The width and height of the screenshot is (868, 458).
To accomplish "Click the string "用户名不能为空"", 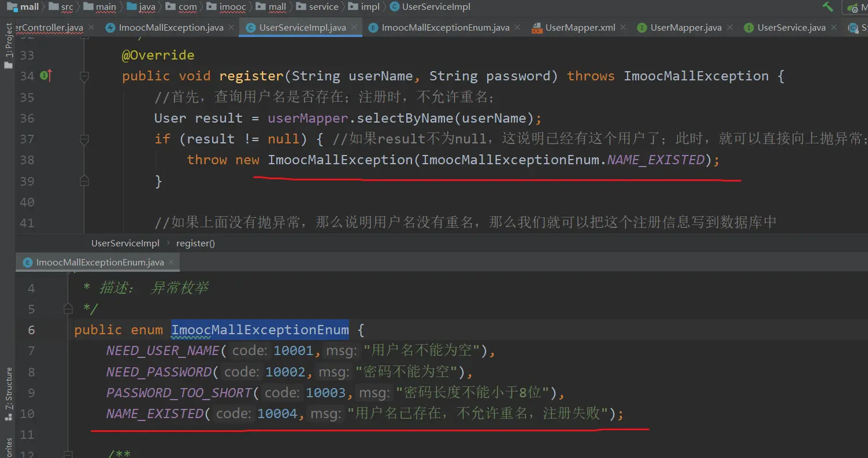I will tap(422, 351).
